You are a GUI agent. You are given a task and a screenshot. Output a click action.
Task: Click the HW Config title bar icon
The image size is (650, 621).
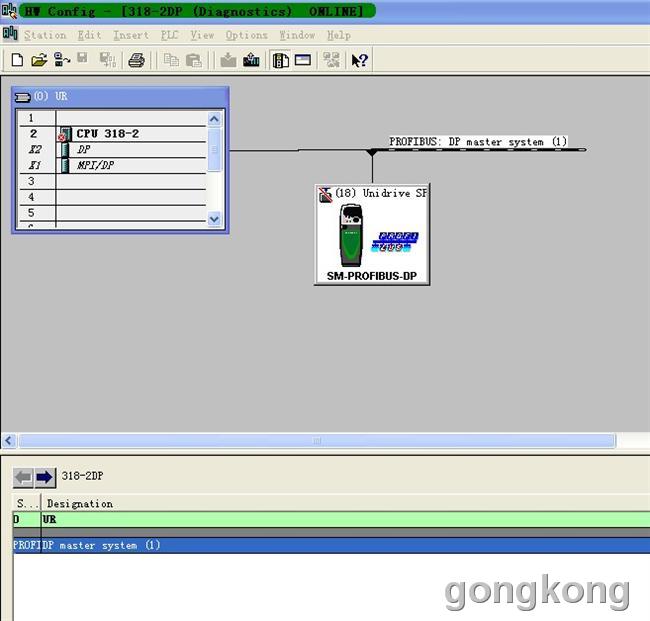[x=8, y=11]
